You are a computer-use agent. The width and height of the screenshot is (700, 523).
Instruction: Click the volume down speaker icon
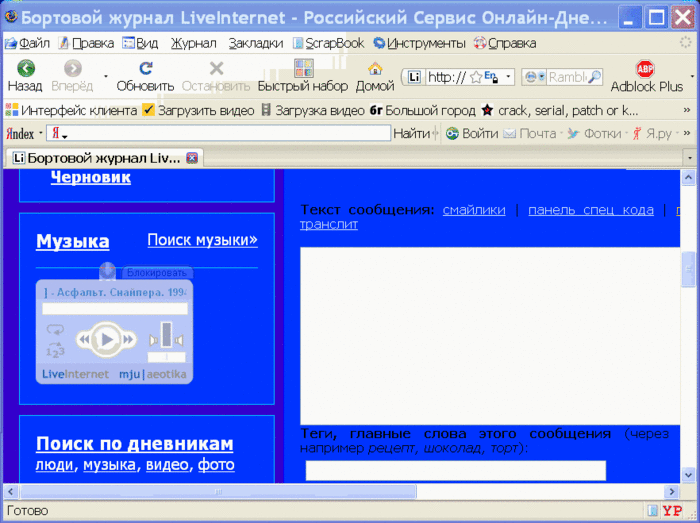(x=154, y=341)
